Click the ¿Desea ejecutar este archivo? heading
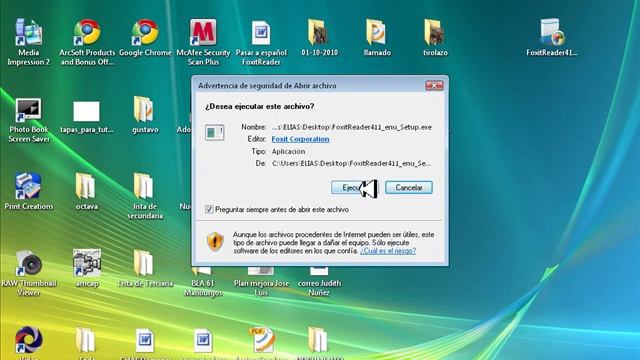640x360 pixels. pos(260,107)
